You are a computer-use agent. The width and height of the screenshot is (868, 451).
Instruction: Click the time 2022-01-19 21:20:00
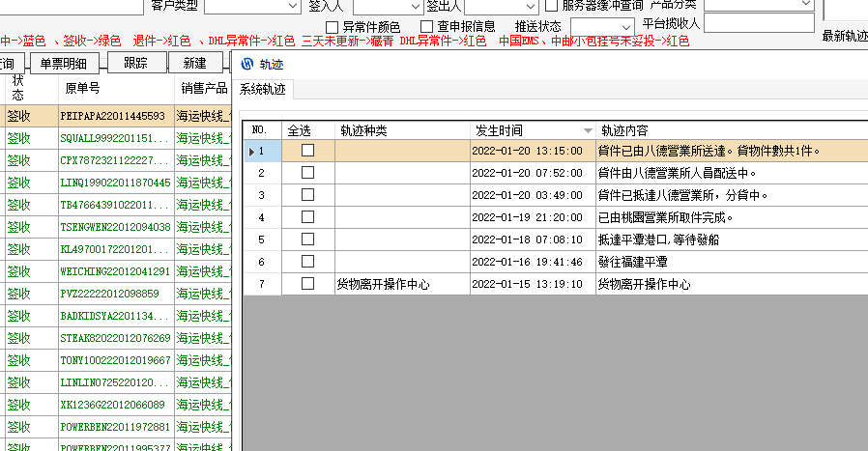(x=527, y=217)
